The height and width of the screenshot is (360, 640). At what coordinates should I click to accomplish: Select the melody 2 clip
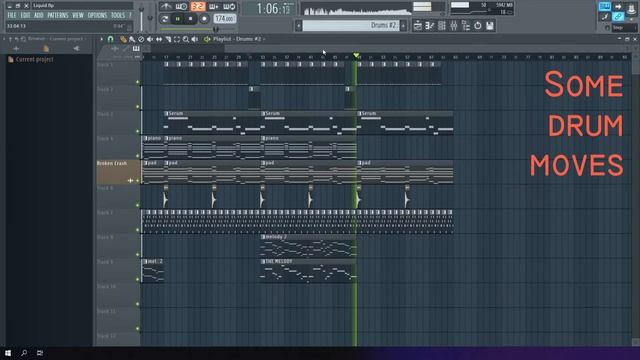309,246
